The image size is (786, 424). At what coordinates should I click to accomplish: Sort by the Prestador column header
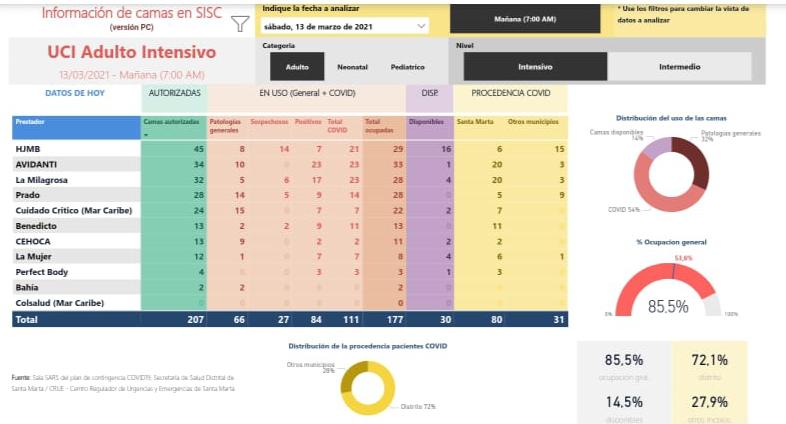click(31, 122)
